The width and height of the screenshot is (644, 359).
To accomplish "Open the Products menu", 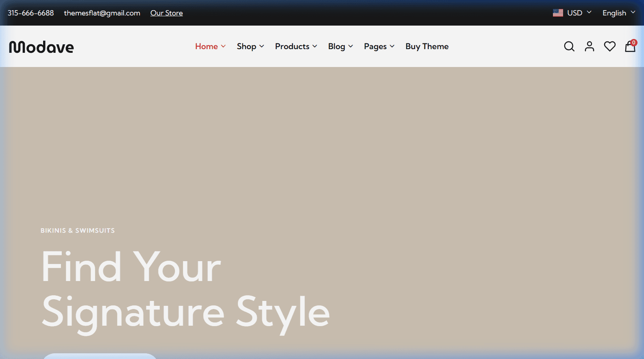I will point(296,46).
